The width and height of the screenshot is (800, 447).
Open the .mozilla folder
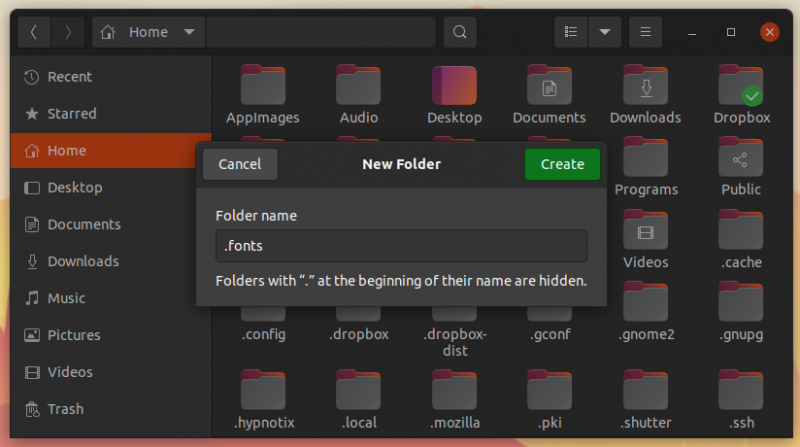tap(454, 392)
